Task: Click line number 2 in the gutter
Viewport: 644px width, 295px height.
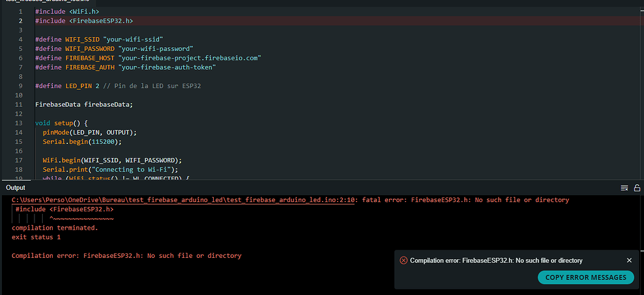Action: click(21, 21)
